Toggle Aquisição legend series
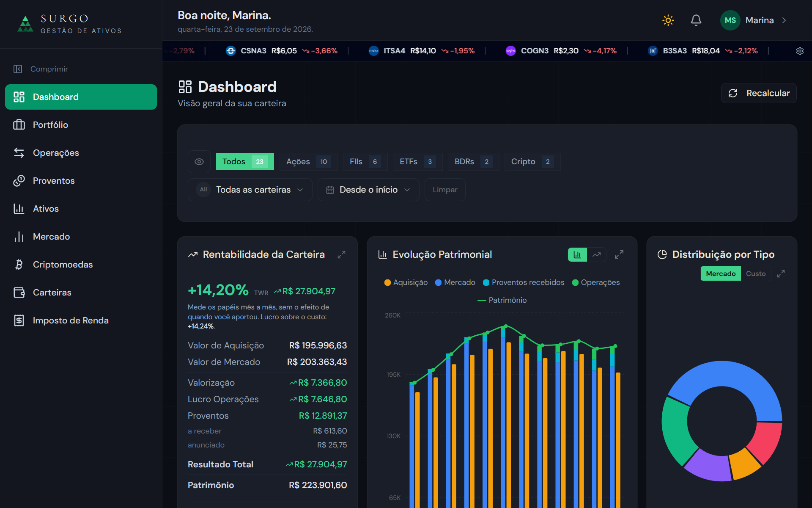812x508 pixels. (406, 282)
